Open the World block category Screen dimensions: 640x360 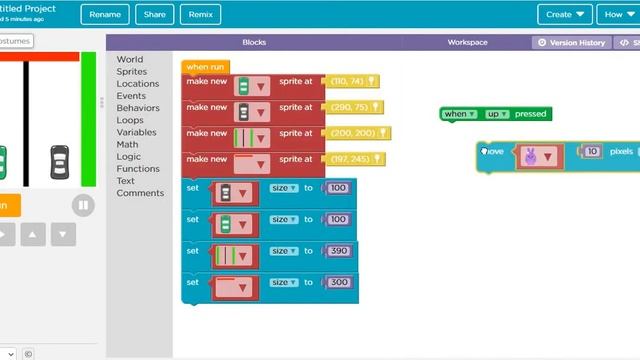tap(130, 60)
